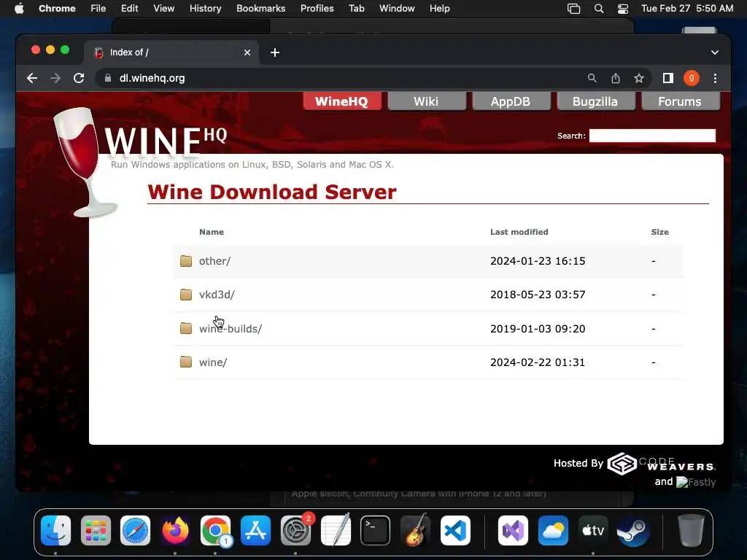Launch Visual Studio Code from the Dock
The height and width of the screenshot is (560, 747).
coord(455,530)
